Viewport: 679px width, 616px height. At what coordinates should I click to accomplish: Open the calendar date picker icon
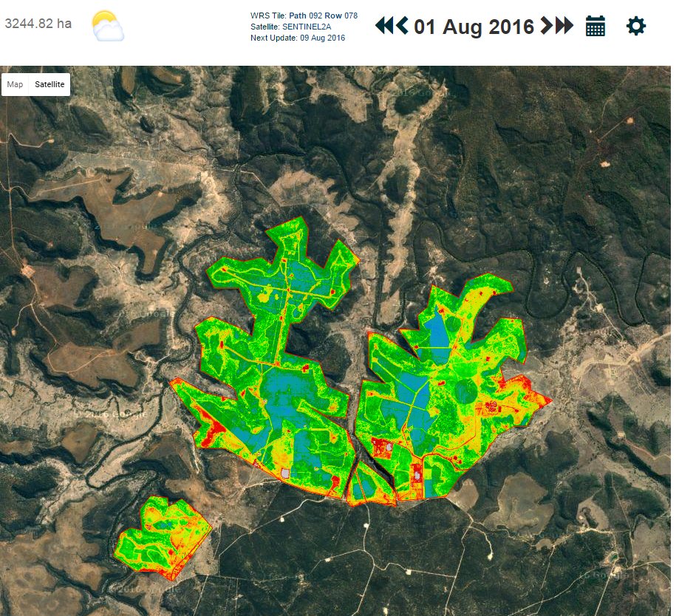[596, 26]
